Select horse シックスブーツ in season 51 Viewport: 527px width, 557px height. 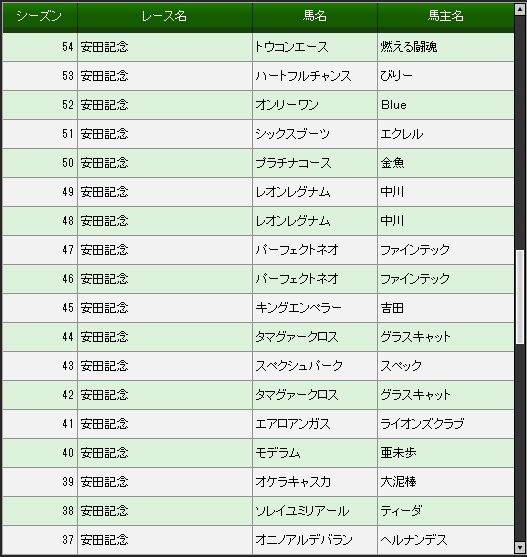[293, 134]
